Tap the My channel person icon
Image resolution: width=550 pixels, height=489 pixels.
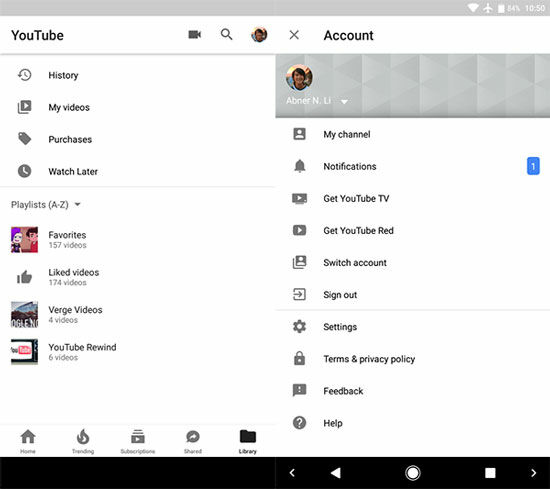tap(299, 134)
